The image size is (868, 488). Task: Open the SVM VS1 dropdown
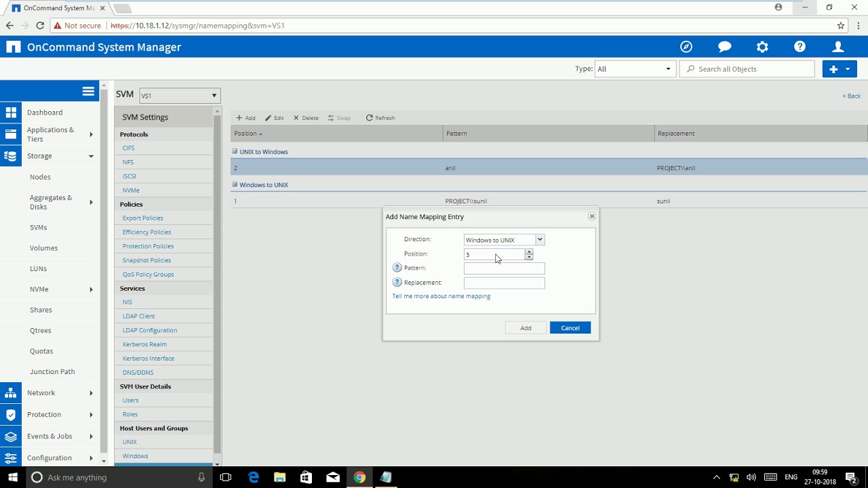tap(179, 96)
